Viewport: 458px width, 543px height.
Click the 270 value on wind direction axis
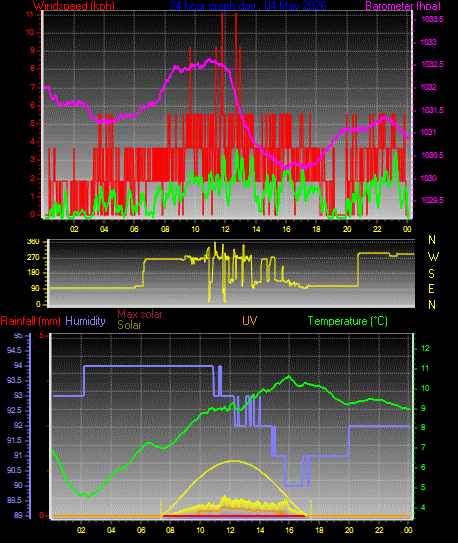pos(33,258)
